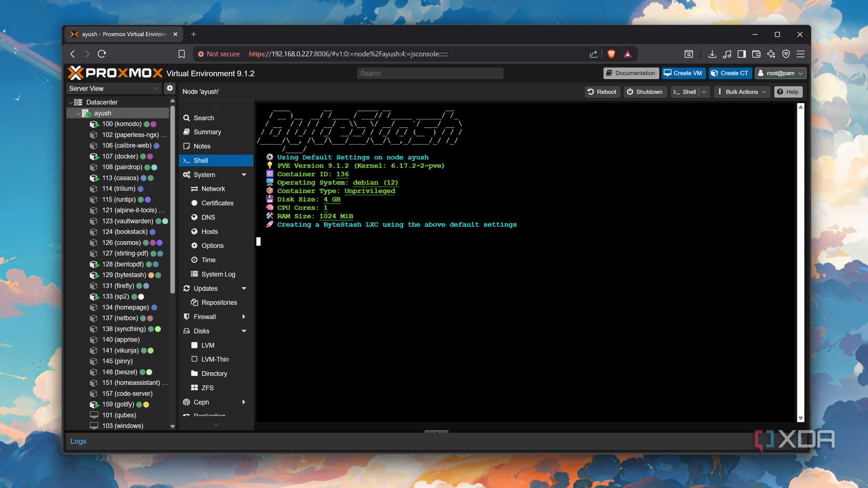Viewport: 868px width, 488px height.
Task: Expand the Firewall section
Action: pos(244,316)
